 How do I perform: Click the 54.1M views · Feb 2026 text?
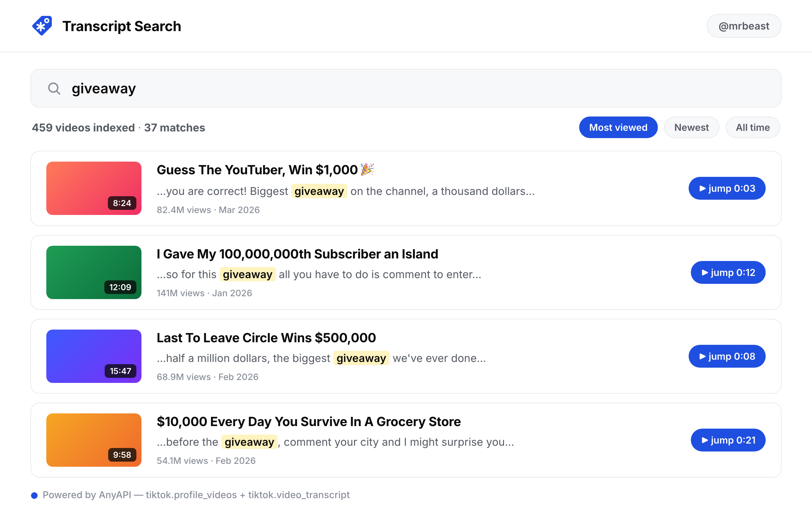pyautogui.click(x=206, y=461)
